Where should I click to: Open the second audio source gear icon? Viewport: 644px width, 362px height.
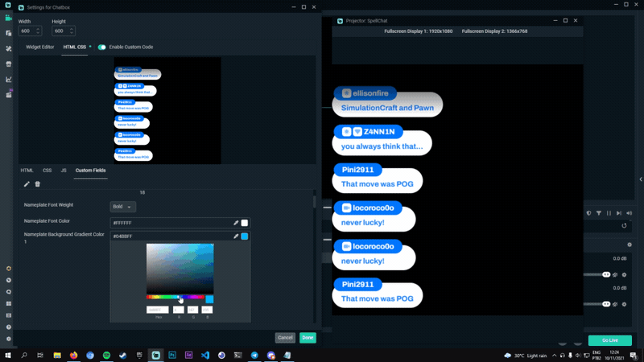coord(625,304)
